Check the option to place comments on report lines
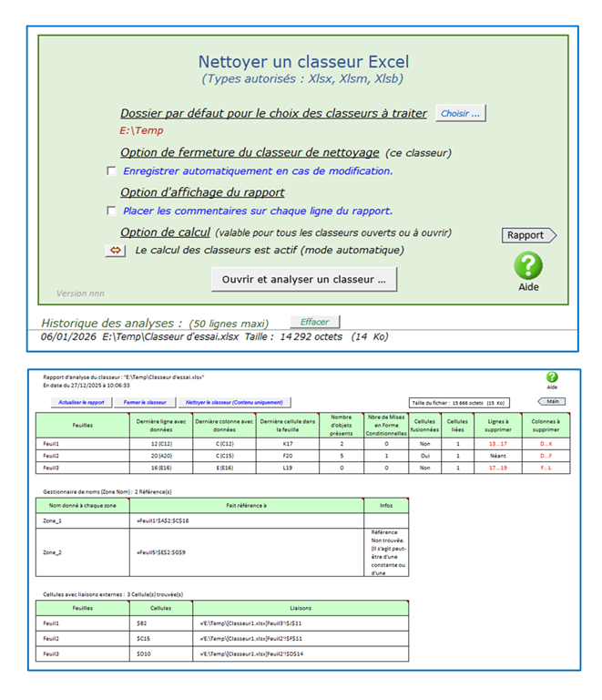The image size is (602, 700). pyautogui.click(x=111, y=211)
